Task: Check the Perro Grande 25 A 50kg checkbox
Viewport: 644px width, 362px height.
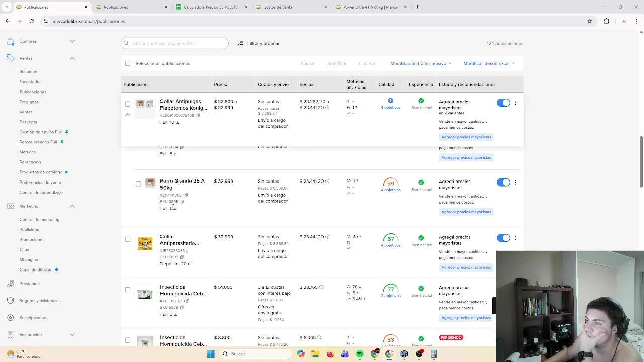Action: tap(138, 184)
